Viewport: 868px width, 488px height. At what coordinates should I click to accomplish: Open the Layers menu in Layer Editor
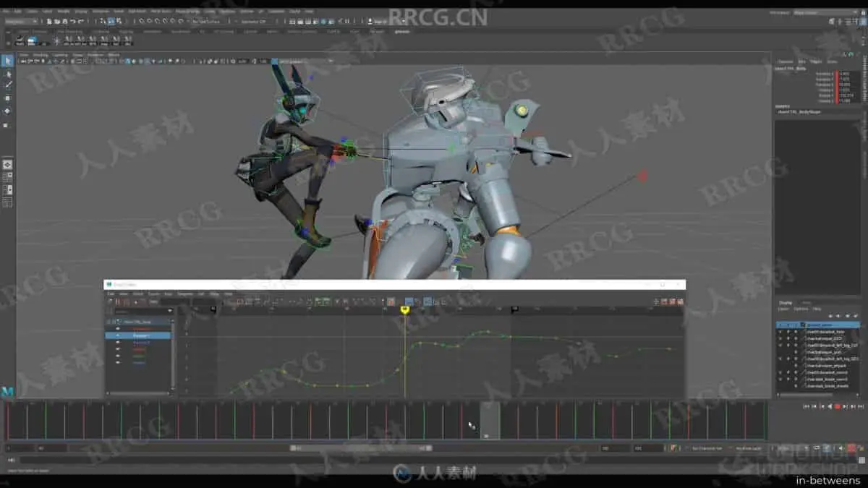click(x=783, y=309)
